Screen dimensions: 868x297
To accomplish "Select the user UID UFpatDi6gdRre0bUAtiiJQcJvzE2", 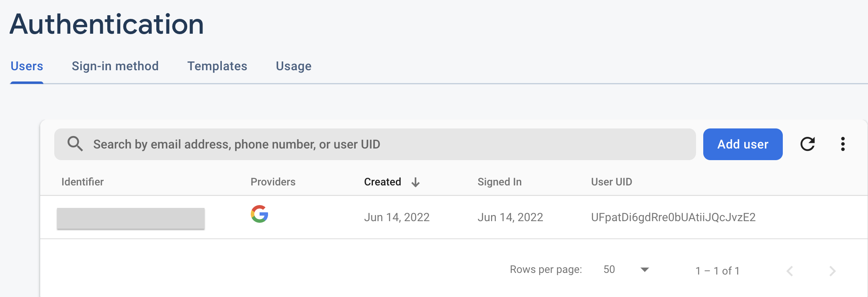I will 673,217.
